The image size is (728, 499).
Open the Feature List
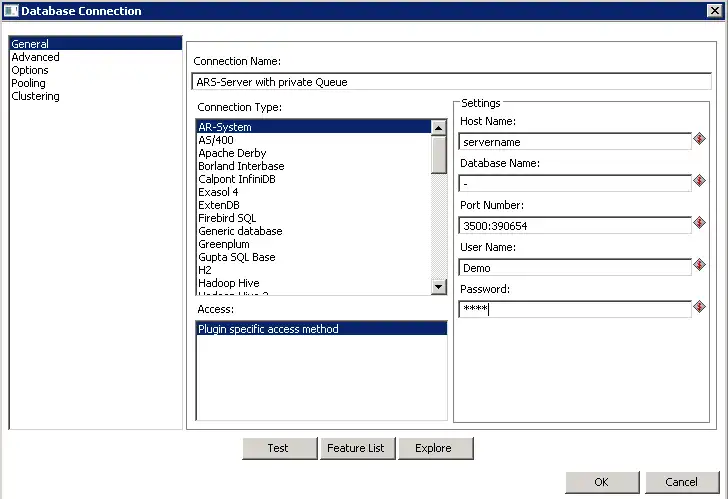(358, 448)
